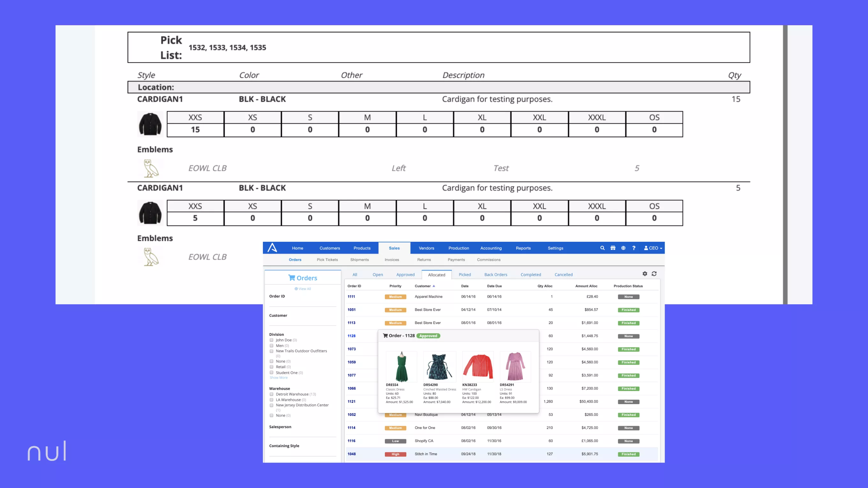Refresh the orders list with the refresh icon

[x=654, y=274]
